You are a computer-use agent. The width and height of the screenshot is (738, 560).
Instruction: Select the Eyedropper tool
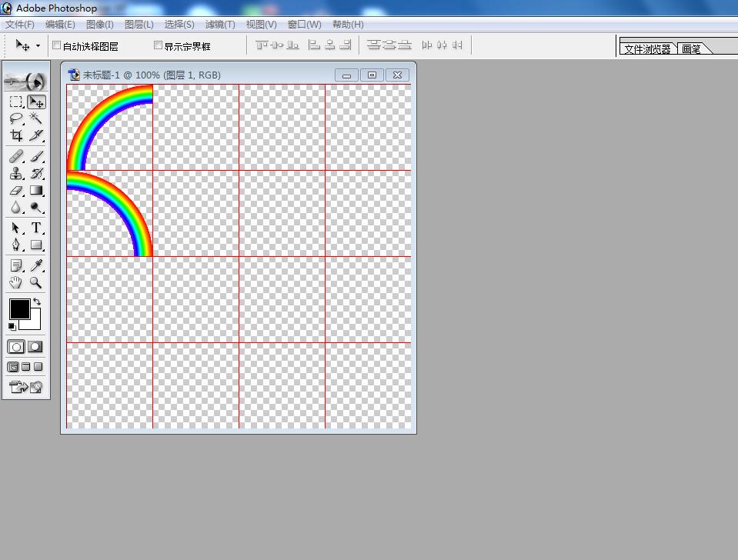35,265
